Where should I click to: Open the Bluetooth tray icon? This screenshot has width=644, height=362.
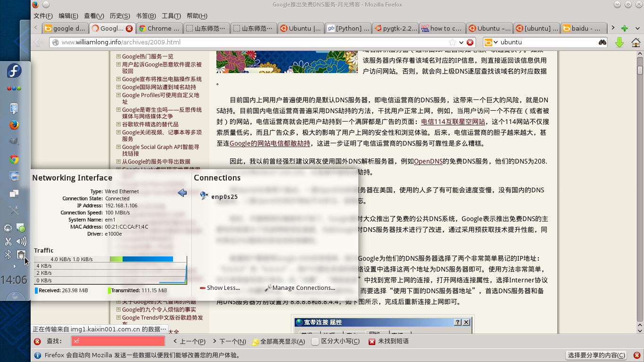pos(8,255)
